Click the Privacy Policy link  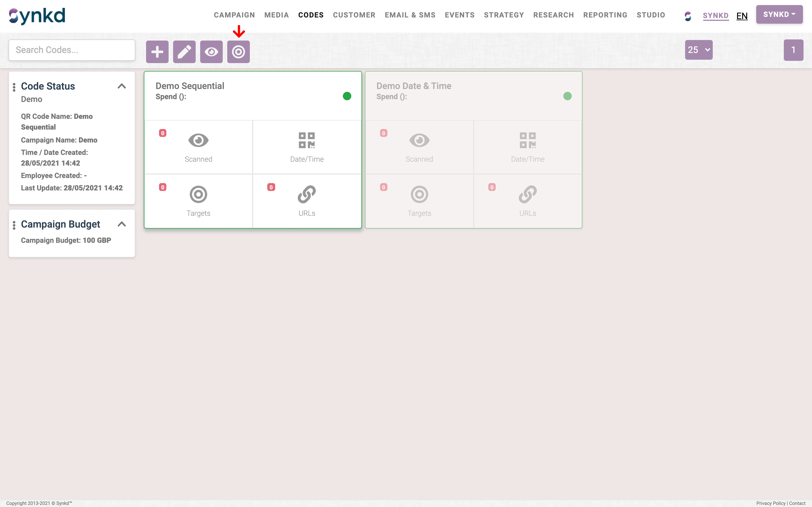click(771, 503)
